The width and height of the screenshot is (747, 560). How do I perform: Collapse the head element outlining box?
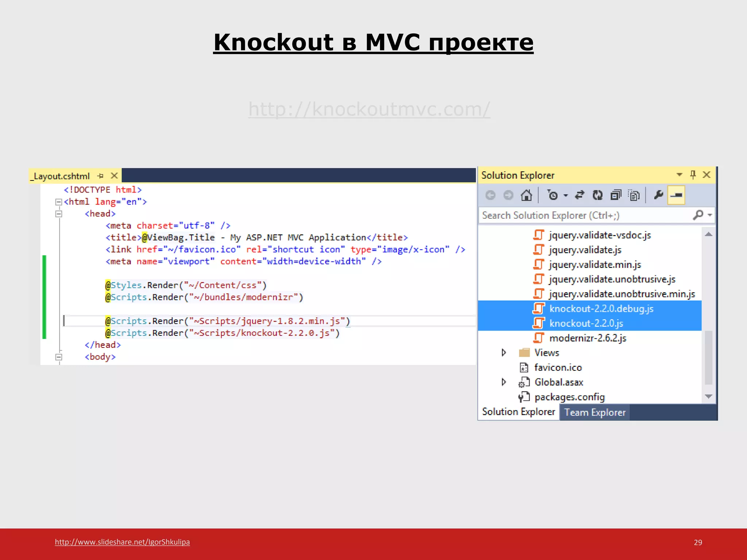coord(58,214)
